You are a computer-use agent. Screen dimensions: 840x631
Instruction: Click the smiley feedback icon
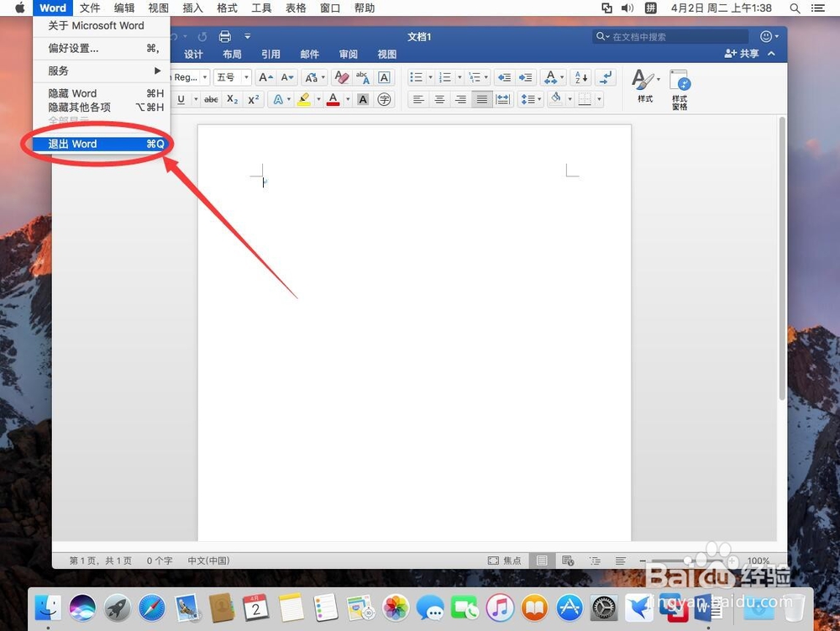pos(767,36)
